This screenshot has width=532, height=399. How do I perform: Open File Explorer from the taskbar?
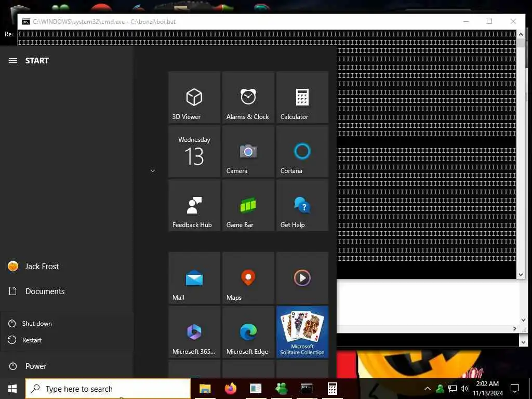coord(205,389)
